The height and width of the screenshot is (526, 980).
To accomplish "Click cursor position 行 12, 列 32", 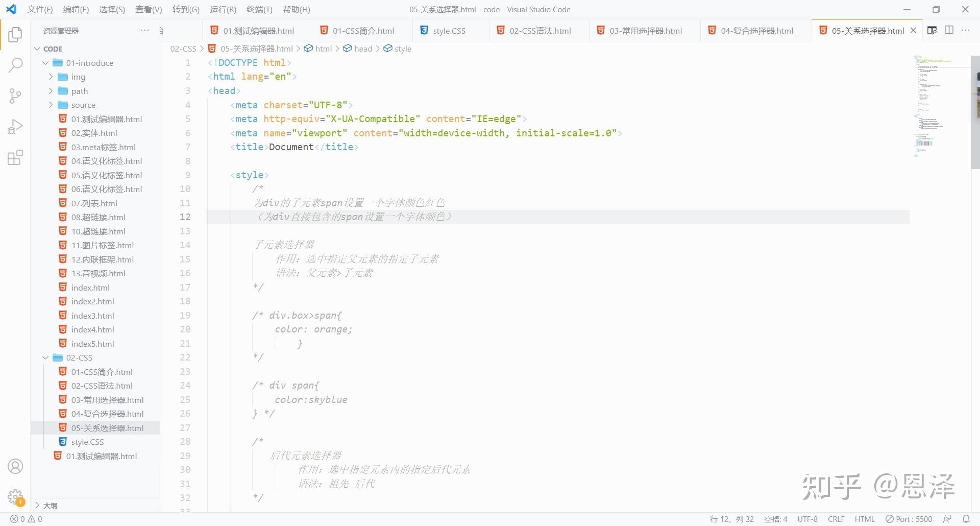I will [732, 519].
